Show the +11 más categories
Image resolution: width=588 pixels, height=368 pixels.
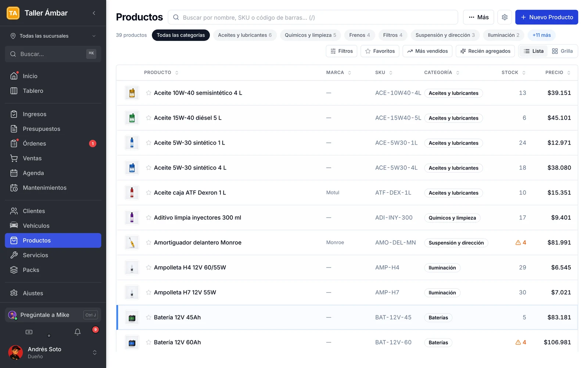[542, 35]
